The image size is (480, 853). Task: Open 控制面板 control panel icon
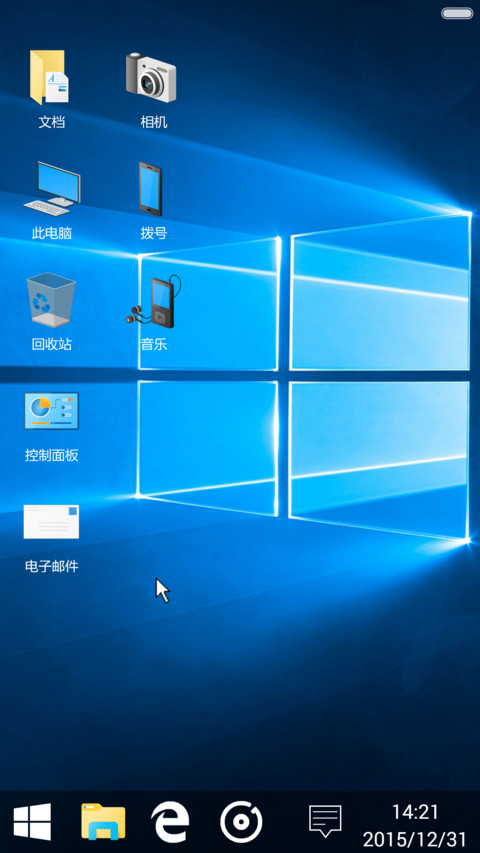[51, 411]
